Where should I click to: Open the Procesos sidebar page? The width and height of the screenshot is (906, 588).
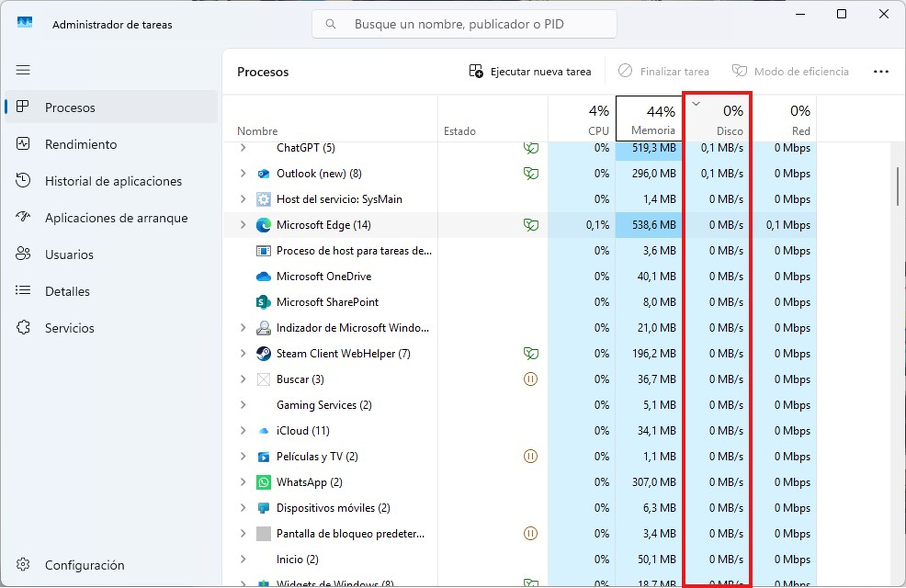111,107
